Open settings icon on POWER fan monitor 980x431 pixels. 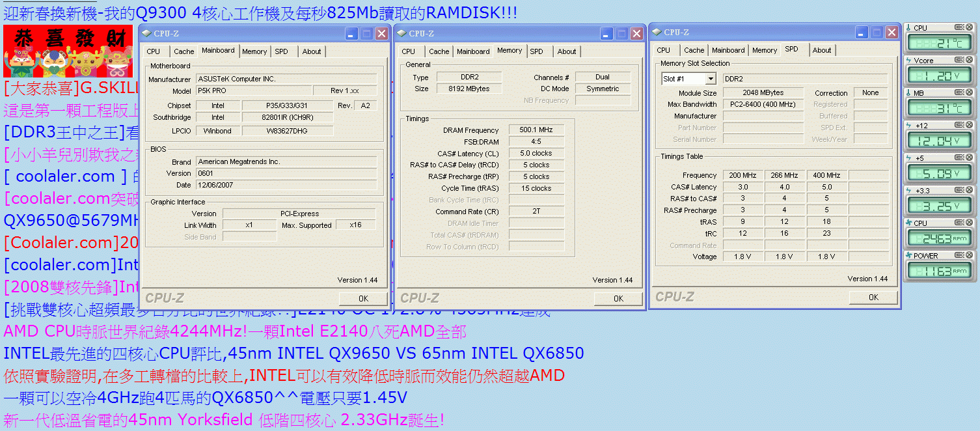[x=959, y=255]
